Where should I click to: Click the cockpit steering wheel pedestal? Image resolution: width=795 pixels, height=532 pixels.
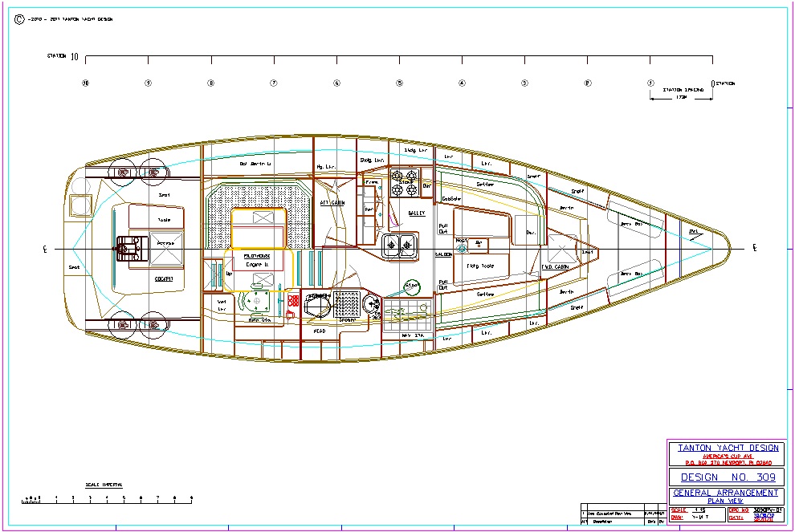click(125, 249)
